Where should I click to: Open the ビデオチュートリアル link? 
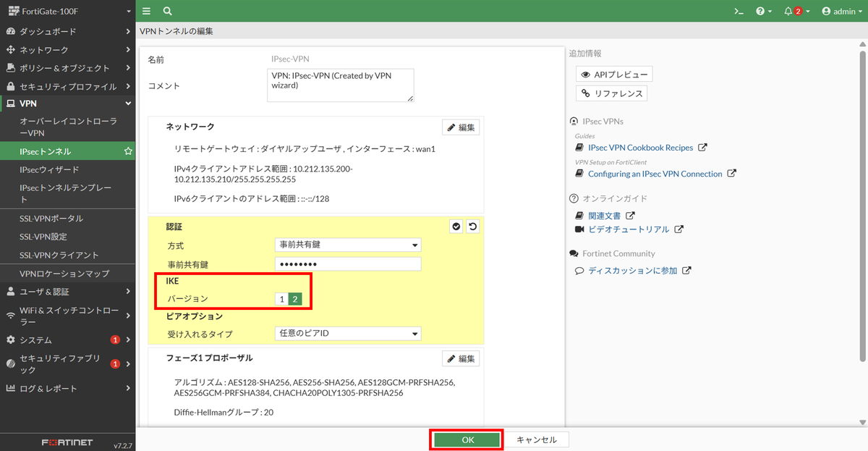(629, 229)
